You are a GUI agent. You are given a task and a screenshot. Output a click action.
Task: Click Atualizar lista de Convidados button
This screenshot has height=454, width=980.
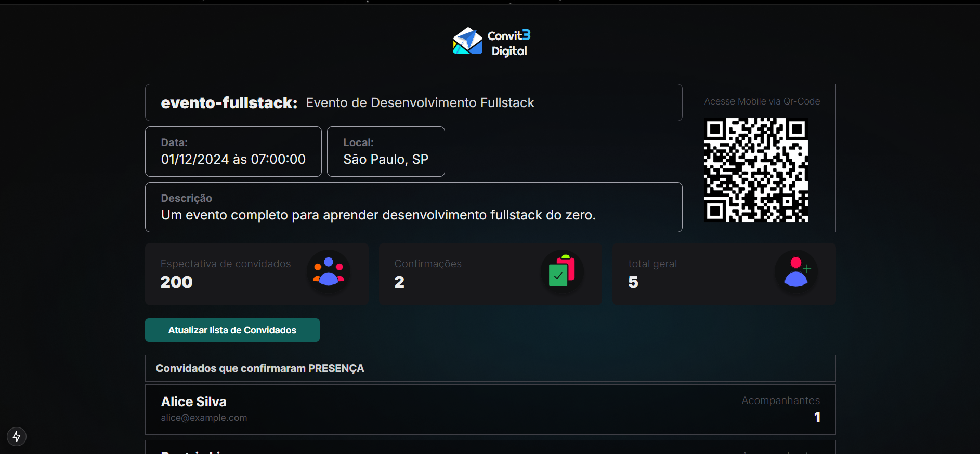coord(232,330)
